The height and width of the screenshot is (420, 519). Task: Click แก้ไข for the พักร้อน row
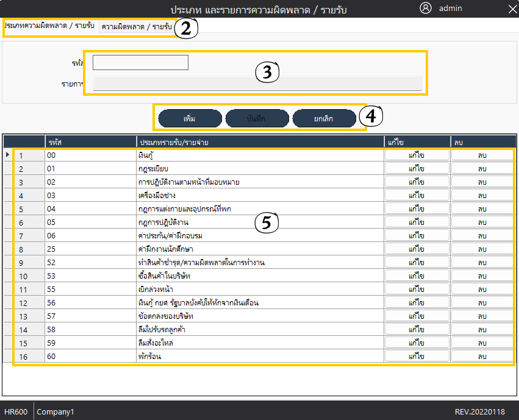417,357
